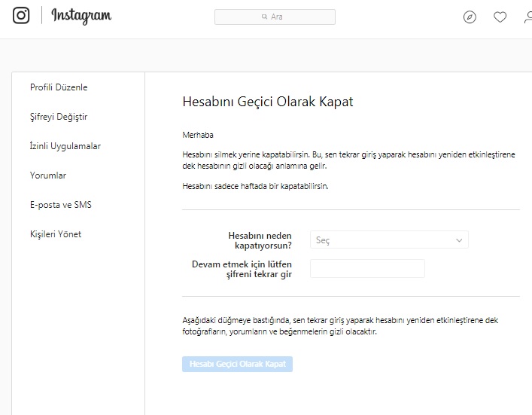The width and height of the screenshot is (532, 415).
Task: Click text Hesabını sadece haftada bir kapatabilirsin
Action: coord(256,186)
